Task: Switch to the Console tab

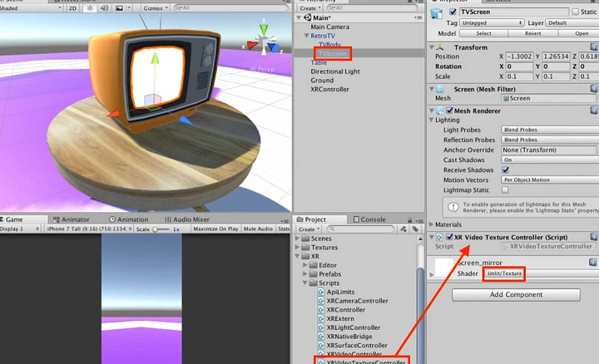Action: coord(369,219)
